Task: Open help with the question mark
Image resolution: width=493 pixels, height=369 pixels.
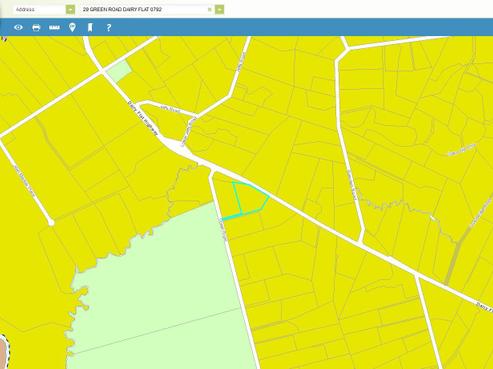Action: tap(109, 27)
